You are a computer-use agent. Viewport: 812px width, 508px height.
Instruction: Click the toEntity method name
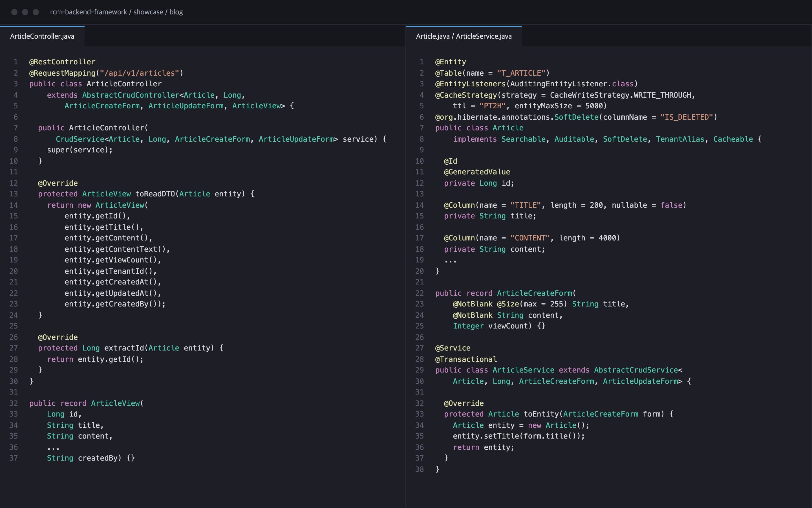pyautogui.click(x=541, y=414)
